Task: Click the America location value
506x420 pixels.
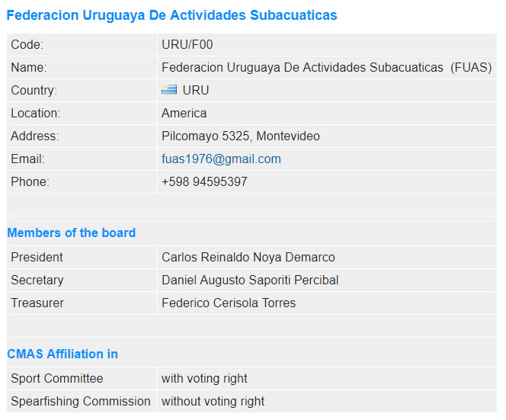Action: [x=184, y=114]
